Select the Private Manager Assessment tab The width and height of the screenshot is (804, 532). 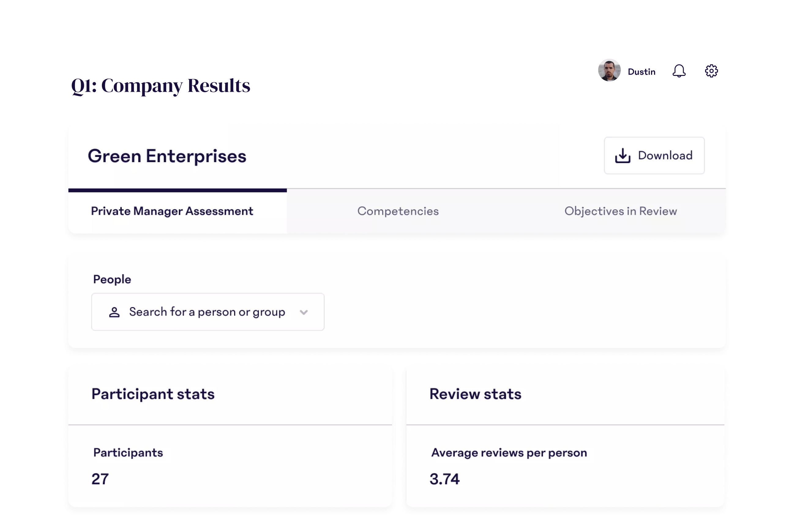coord(172,211)
